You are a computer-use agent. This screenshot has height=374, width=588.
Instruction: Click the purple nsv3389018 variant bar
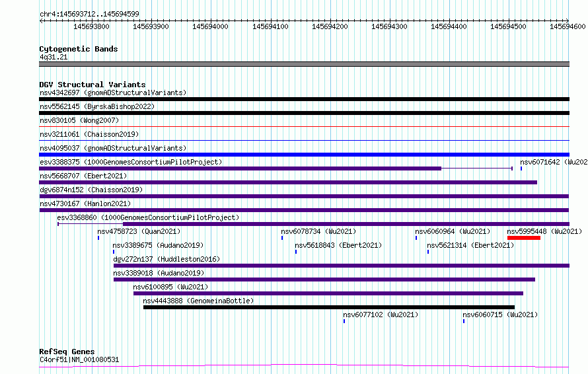point(324,280)
